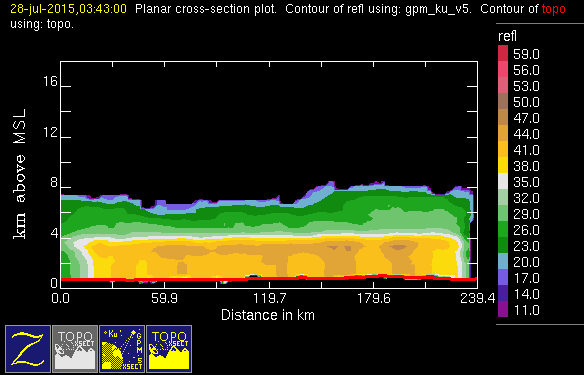This screenshot has width=584, height=375.
Task: Choose the 11.0 purple legend swatch
Action: pyautogui.click(x=503, y=309)
